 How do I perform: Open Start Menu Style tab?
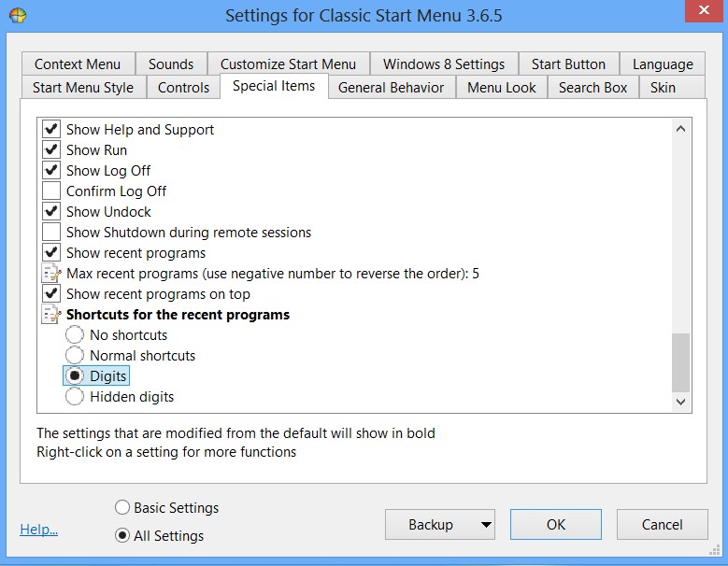(83, 87)
